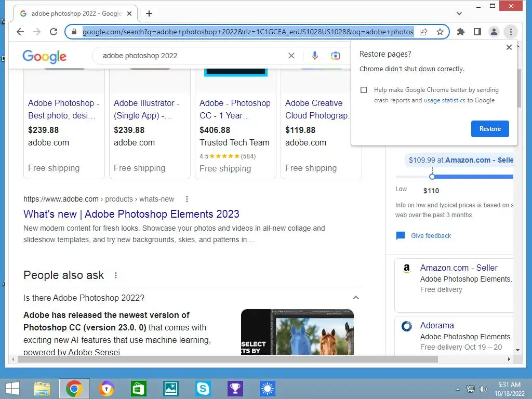Bookmark this tab with the star icon
The height and width of the screenshot is (399, 532).
pos(440,32)
